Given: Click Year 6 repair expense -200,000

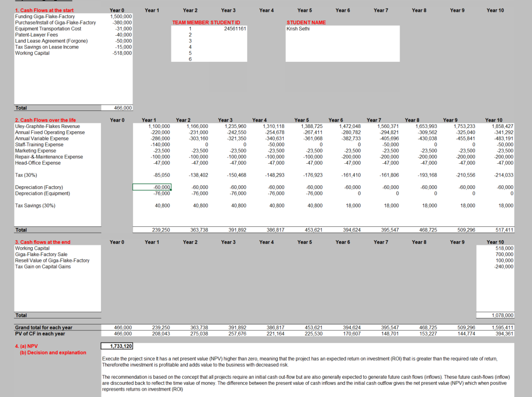Looking at the screenshot, I should coord(351,157).
